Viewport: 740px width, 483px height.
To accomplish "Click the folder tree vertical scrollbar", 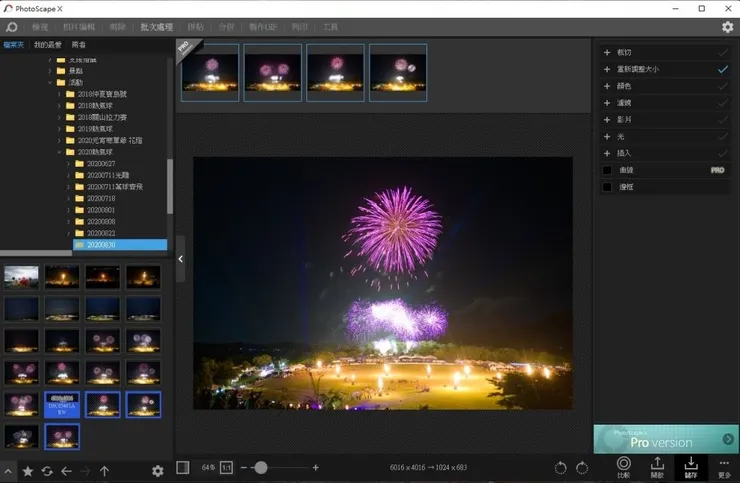I will click(x=170, y=186).
